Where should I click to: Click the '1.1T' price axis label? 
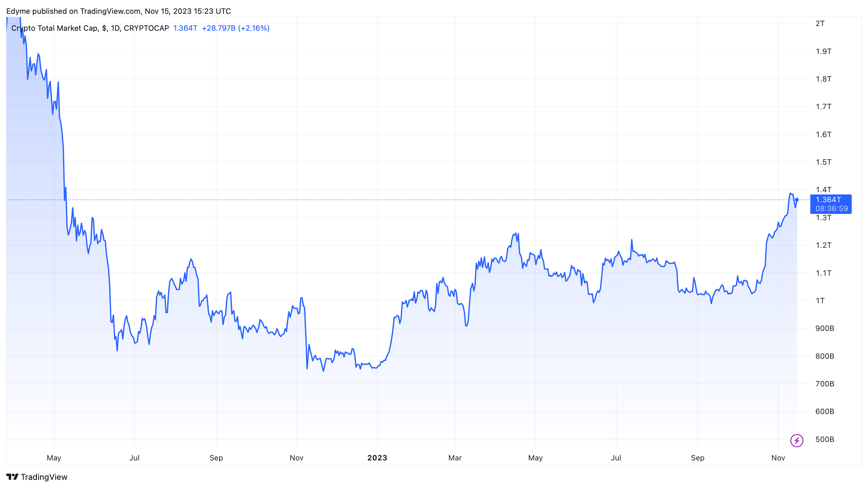click(x=824, y=273)
